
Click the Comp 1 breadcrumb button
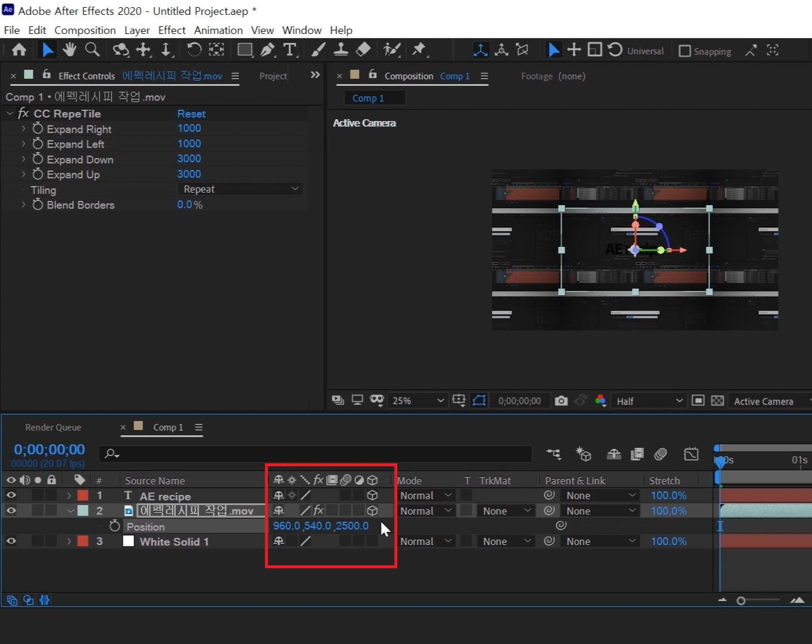[x=374, y=98]
